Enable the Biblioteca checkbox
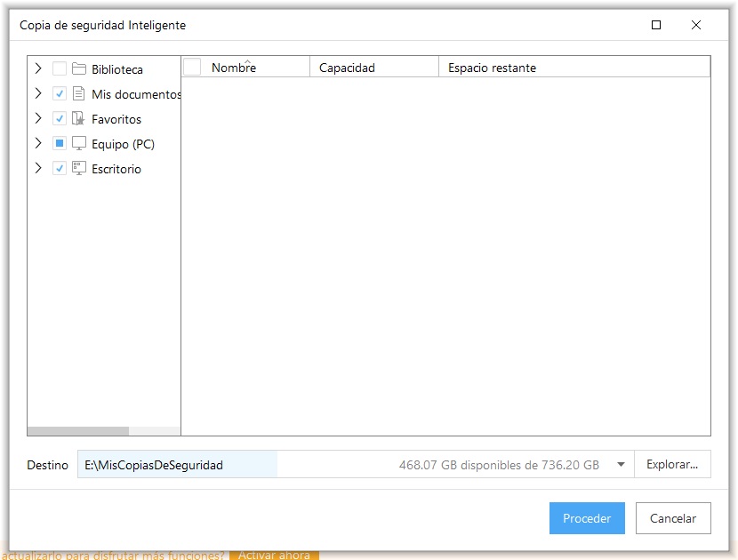738x560 pixels. point(60,69)
